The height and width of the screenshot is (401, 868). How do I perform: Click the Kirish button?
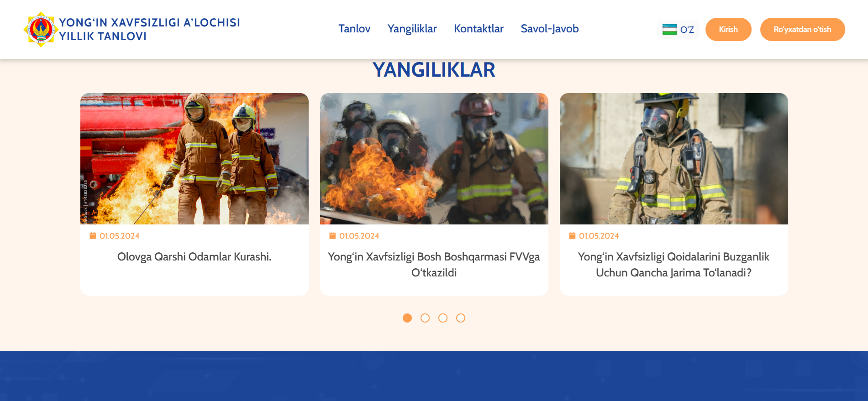(728, 29)
